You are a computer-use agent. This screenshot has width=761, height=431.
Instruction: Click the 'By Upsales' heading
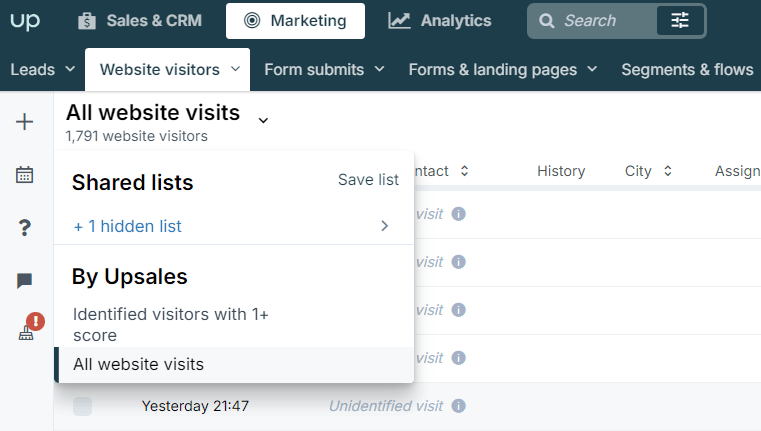[x=130, y=277]
